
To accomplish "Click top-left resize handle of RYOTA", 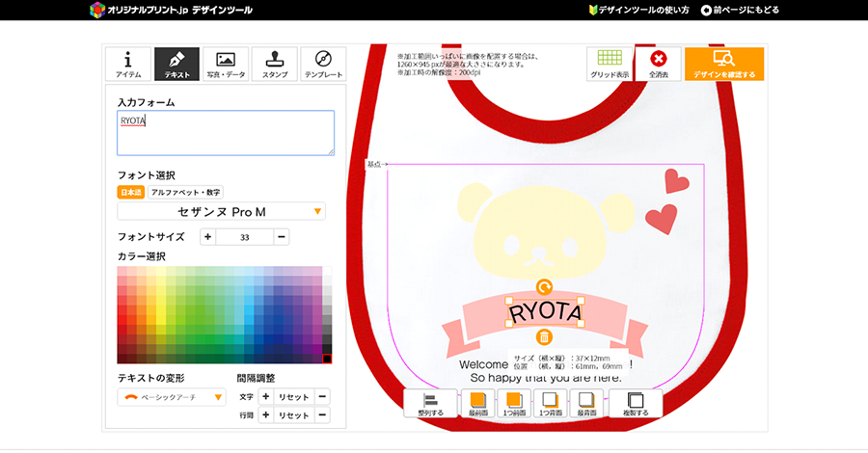I will click(508, 301).
